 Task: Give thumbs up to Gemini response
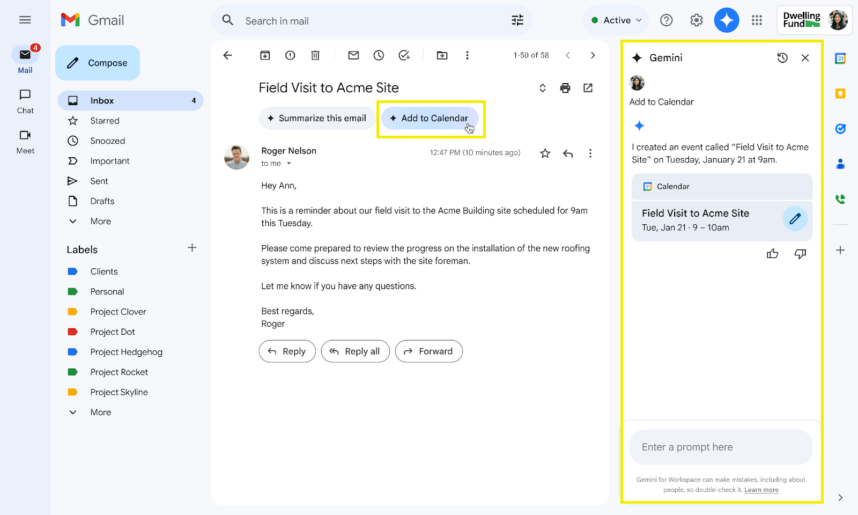point(772,253)
